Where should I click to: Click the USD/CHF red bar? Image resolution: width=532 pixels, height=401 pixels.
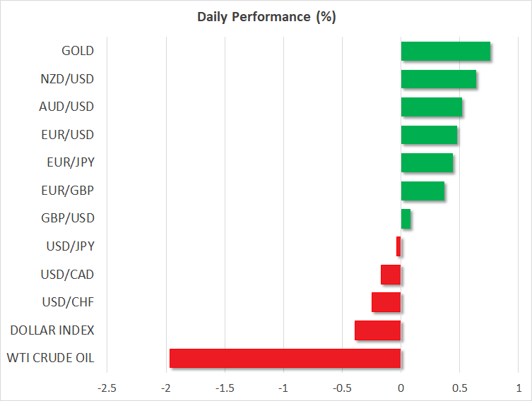386,302
